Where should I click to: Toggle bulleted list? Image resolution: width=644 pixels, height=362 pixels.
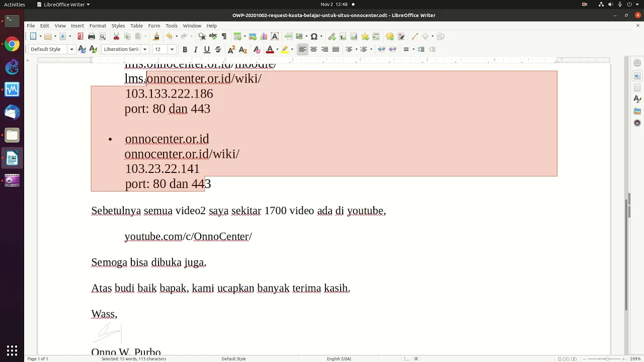click(349, 49)
